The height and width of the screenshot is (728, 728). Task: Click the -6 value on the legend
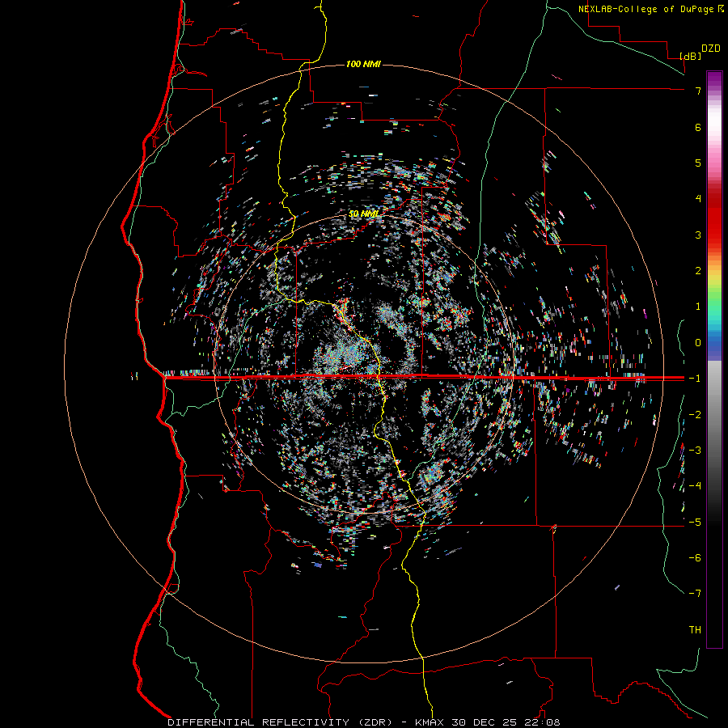pos(695,557)
